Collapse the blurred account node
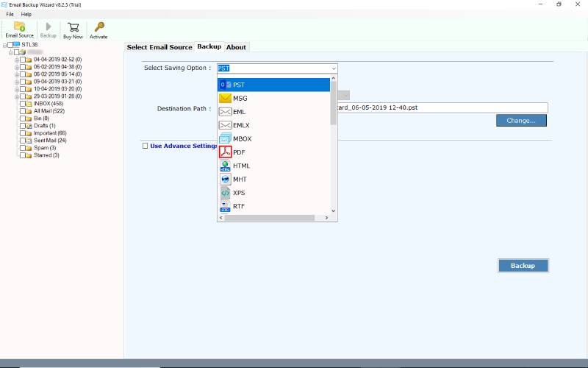This screenshot has width=588, height=368. point(11,52)
